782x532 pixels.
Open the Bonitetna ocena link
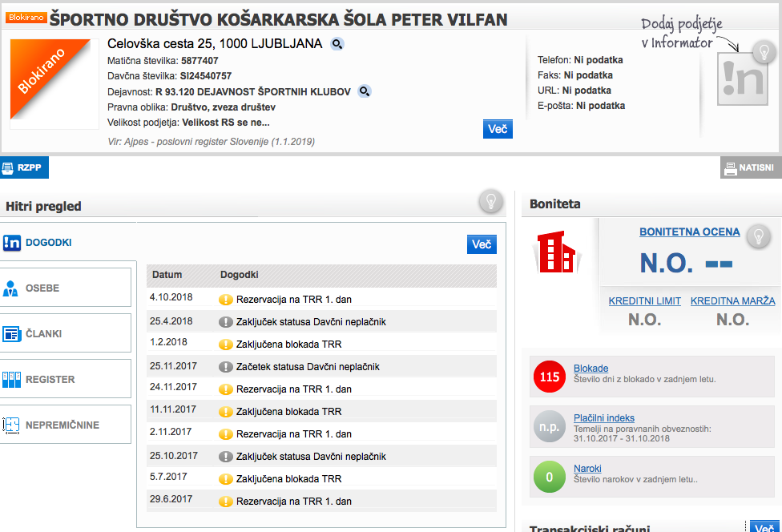689,232
